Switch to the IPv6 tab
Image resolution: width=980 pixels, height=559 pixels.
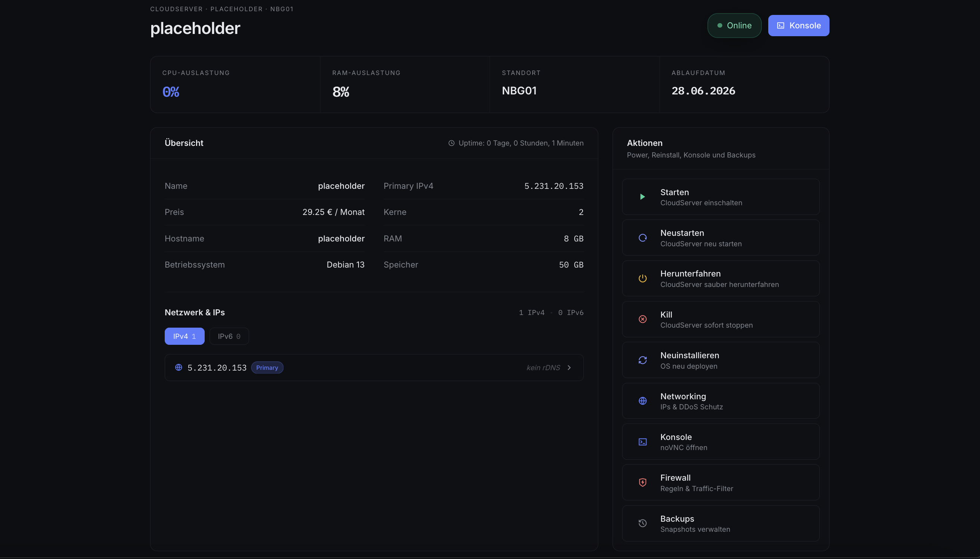[x=229, y=336]
